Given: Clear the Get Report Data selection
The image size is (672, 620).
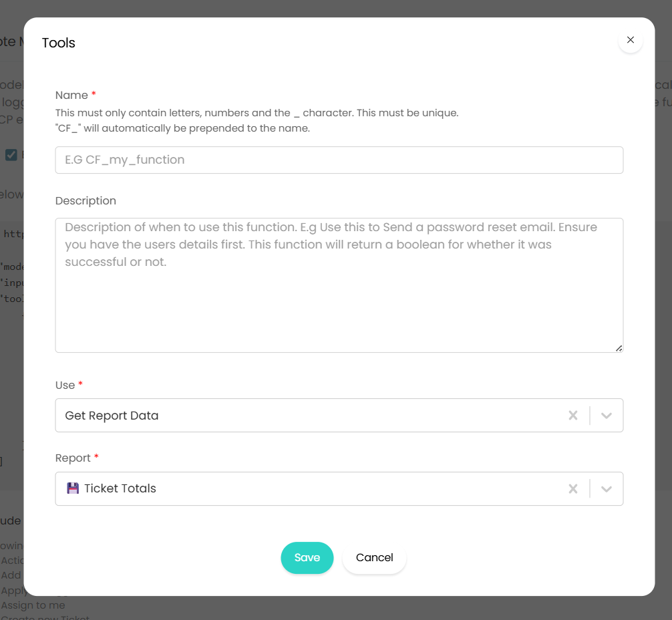Looking at the screenshot, I should [572, 416].
